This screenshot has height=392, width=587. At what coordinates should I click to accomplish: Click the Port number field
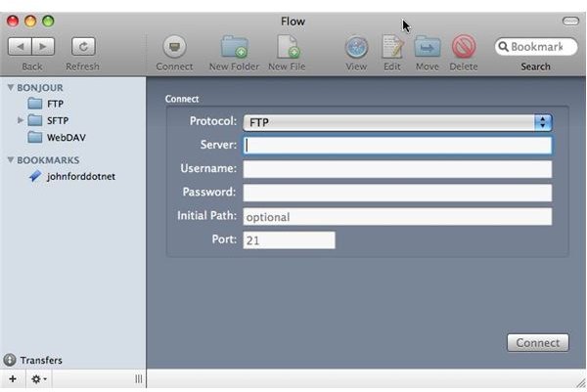(289, 240)
